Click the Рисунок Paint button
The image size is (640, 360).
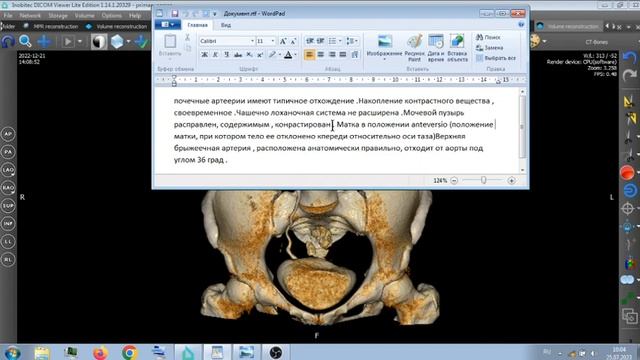click(414, 48)
